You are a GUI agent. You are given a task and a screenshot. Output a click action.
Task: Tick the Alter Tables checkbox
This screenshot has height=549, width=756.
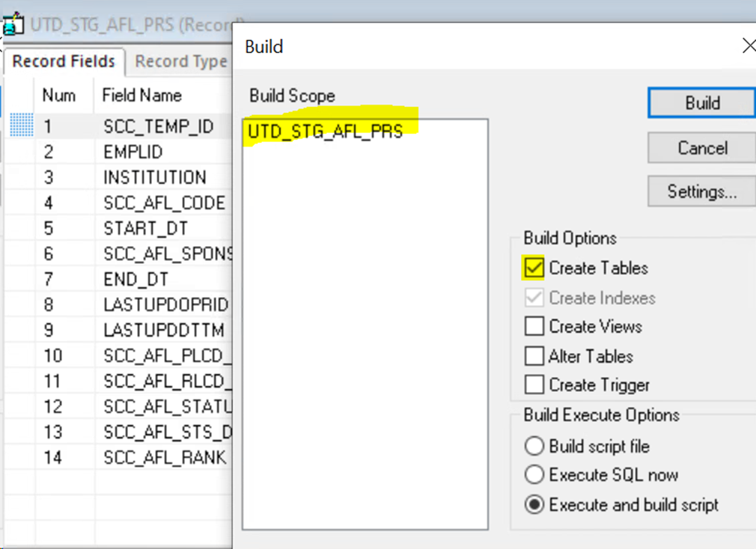pyautogui.click(x=534, y=356)
